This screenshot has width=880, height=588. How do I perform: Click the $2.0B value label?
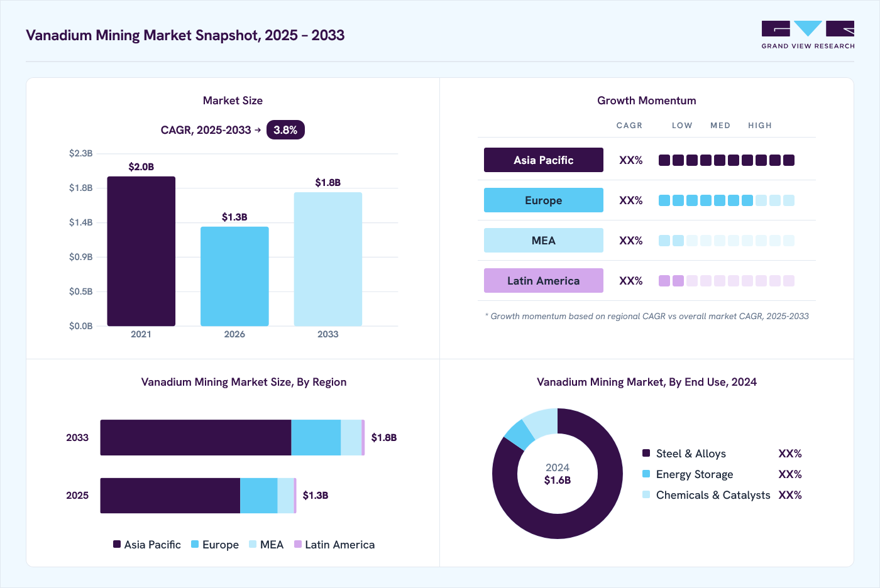(x=141, y=167)
